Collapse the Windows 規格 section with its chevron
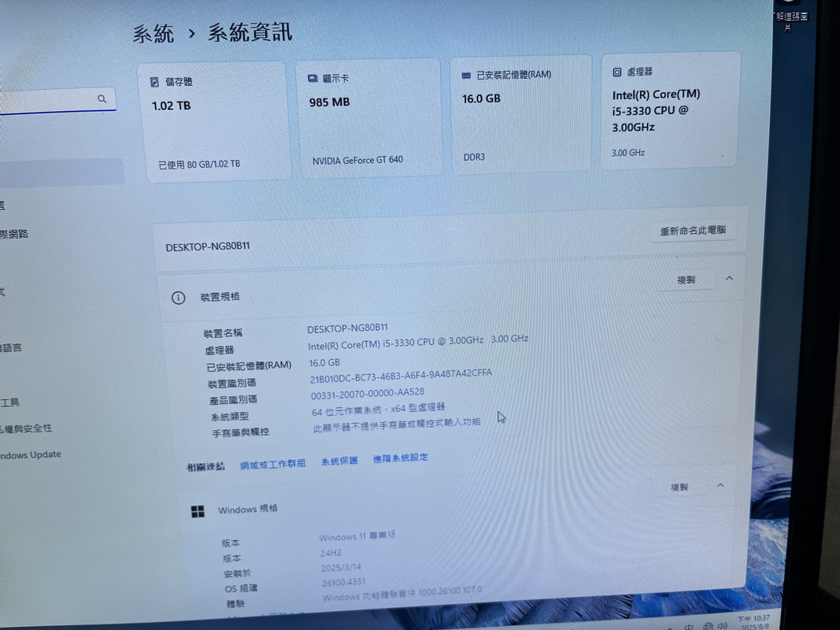This screenshot has width=840, height=630. (x=720, y=485)
